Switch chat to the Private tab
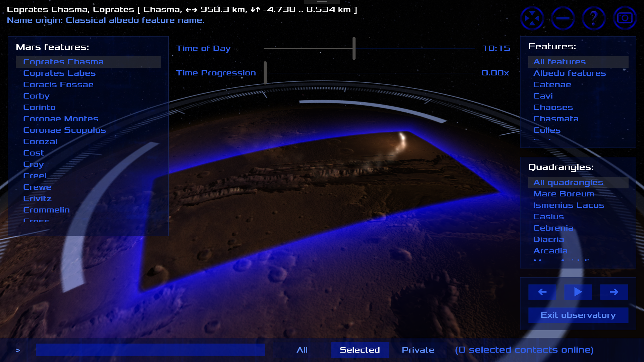Screen dimensions: 644x362 pyautogui.click(x=418, y=350)
